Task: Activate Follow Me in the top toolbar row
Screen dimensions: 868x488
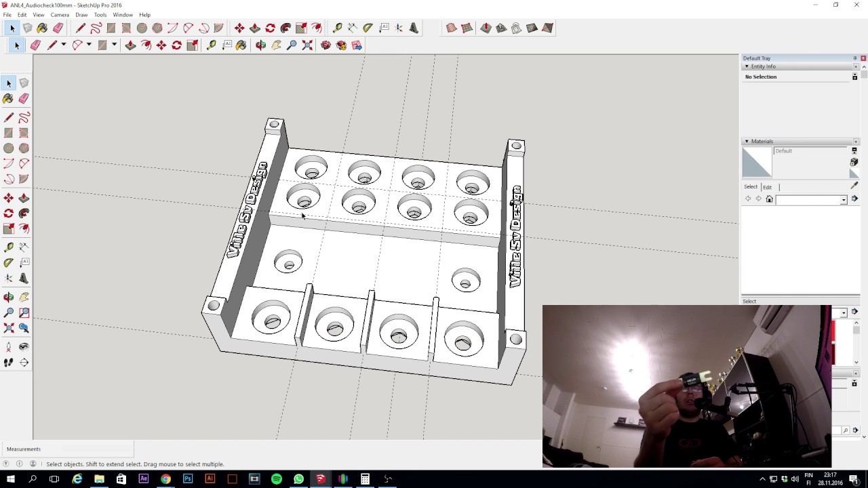Action: tap(285, 28)
